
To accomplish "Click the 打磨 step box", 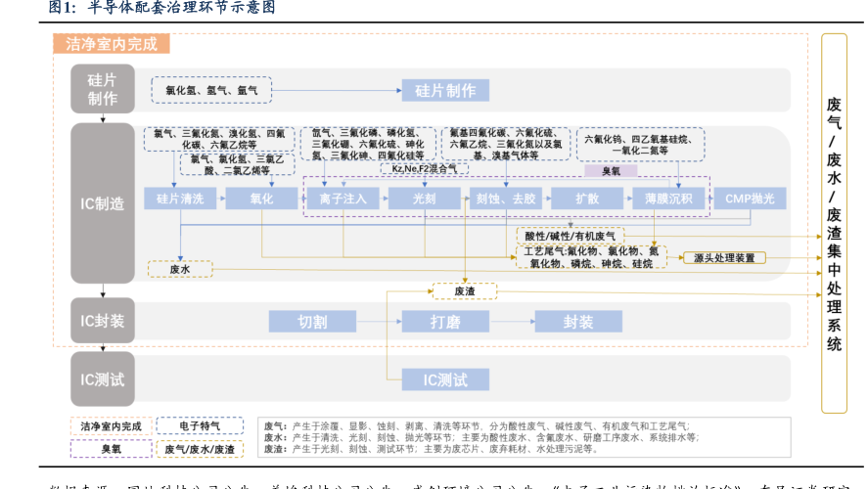I will click(x=445, y=321).
